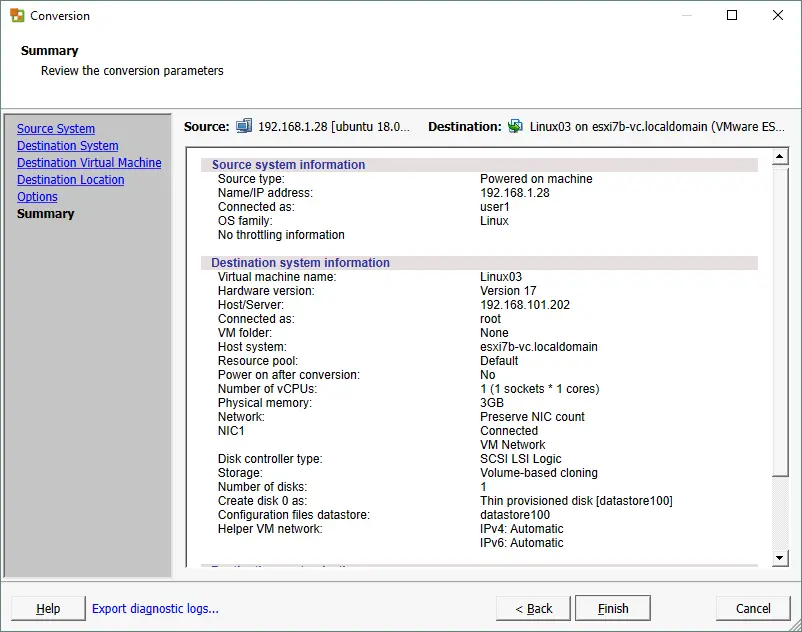Image resolution: width=802 pixels, height=632 pixels.
Task: Open the Options step
Action: (37, 197)
